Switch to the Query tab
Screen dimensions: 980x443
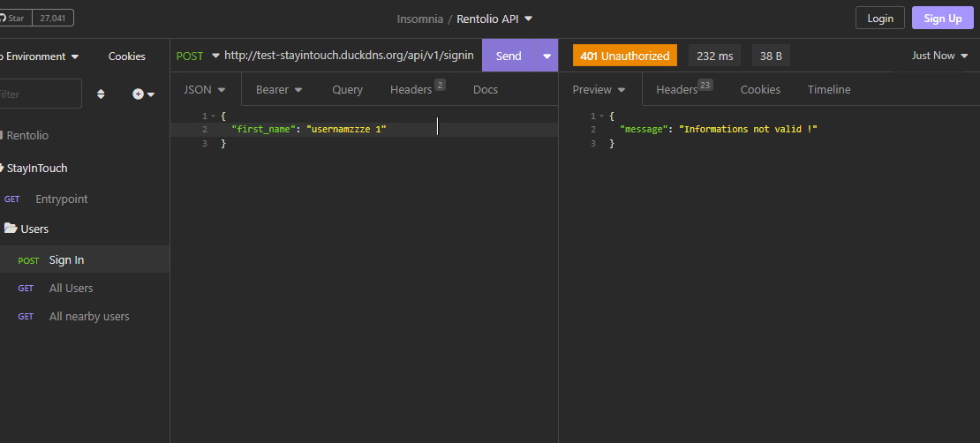pos(347,89)
